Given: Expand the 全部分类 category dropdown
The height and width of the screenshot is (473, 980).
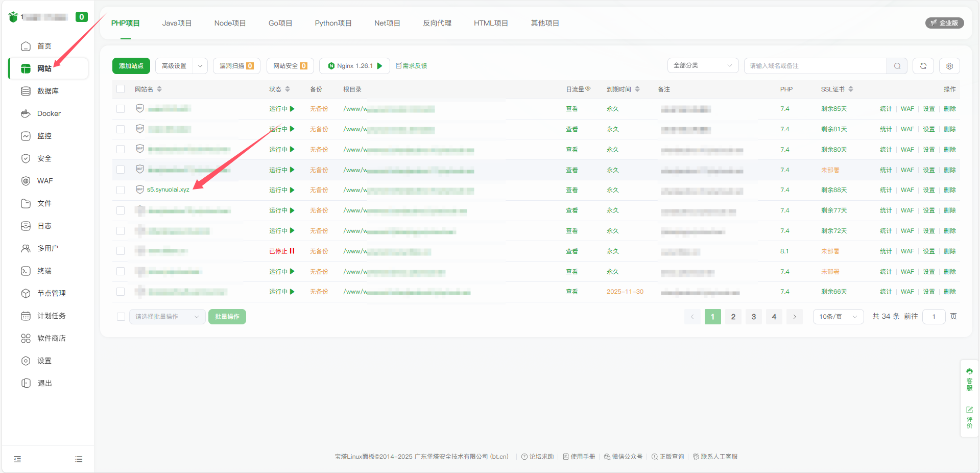Looking at the screenshot, I should tap(702, 66).
